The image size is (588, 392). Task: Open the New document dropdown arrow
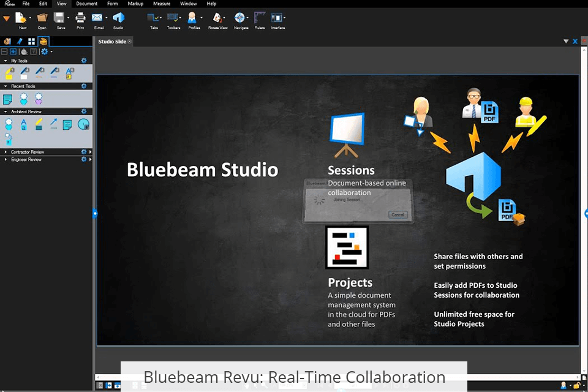click(x=30, y=18)
